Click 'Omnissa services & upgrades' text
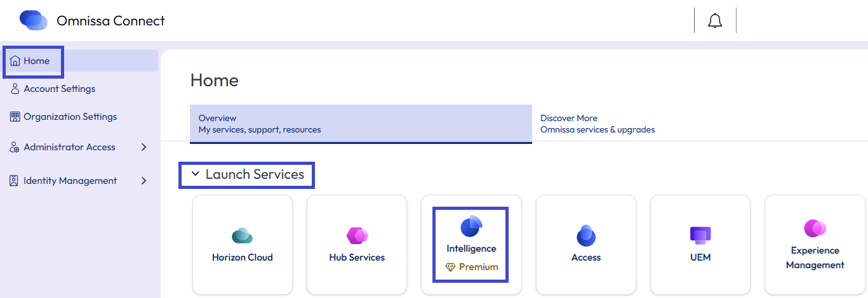 point(598,129)
